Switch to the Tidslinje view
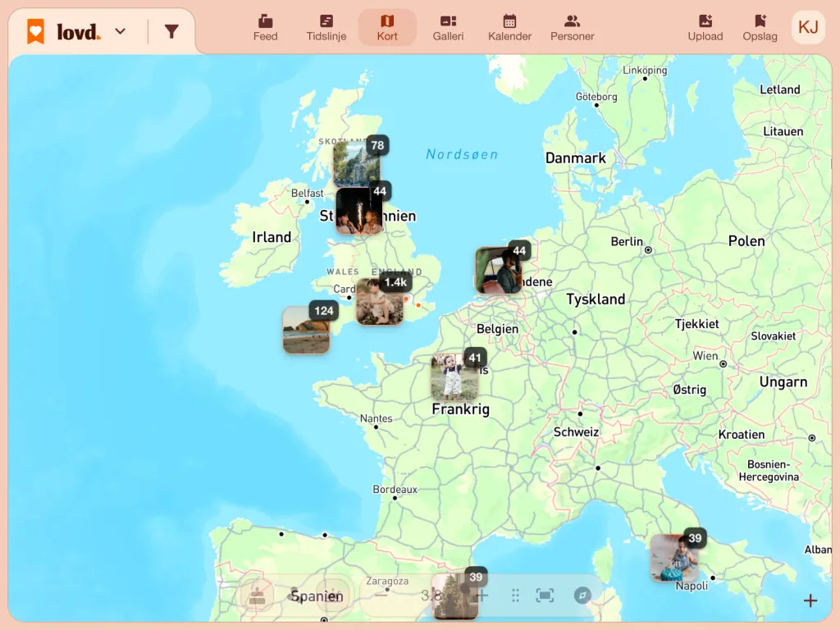 click(326, 28)
